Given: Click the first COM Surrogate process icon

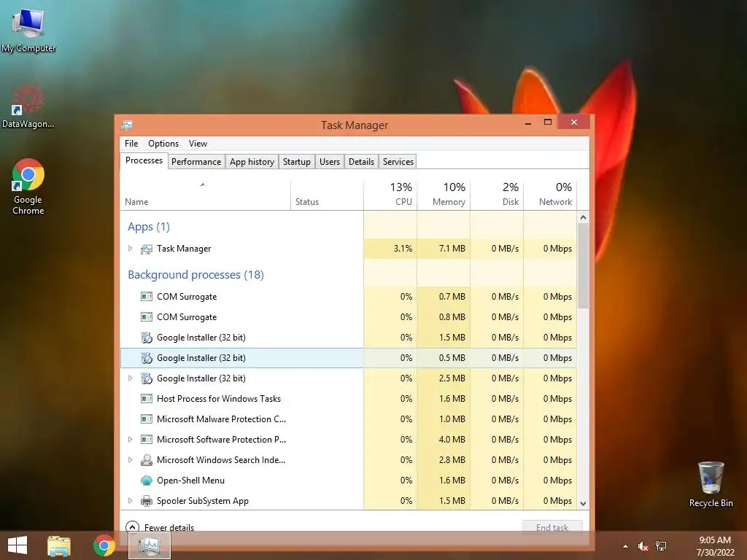Looking at the screenshot, I should point(146,297).
